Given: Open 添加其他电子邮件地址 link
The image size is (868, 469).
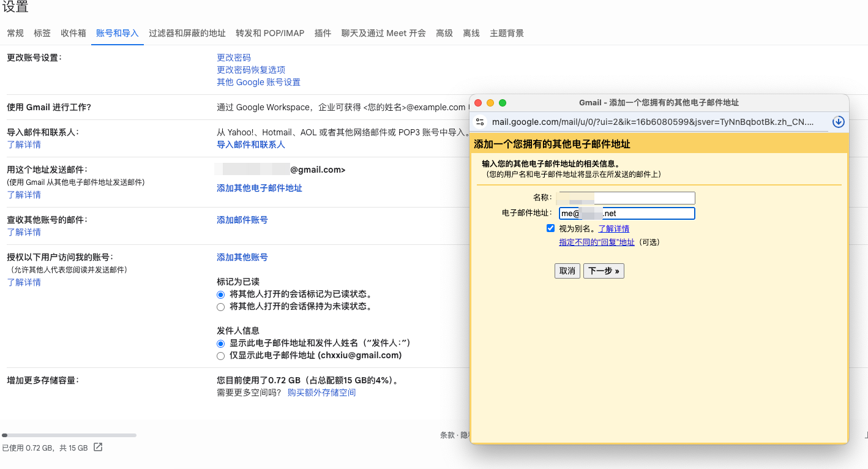Looking at the screenshot, I should 260,188.
